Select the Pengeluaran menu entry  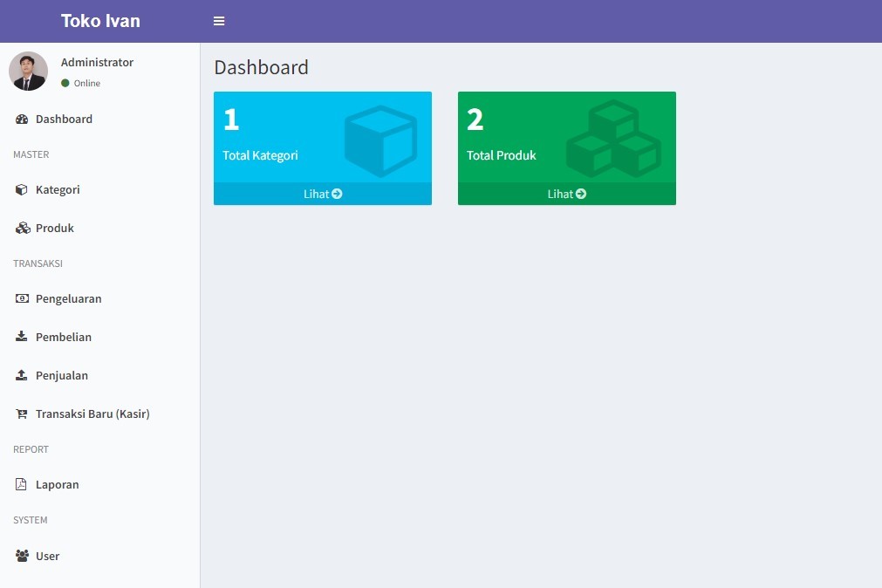coord(68,299)
